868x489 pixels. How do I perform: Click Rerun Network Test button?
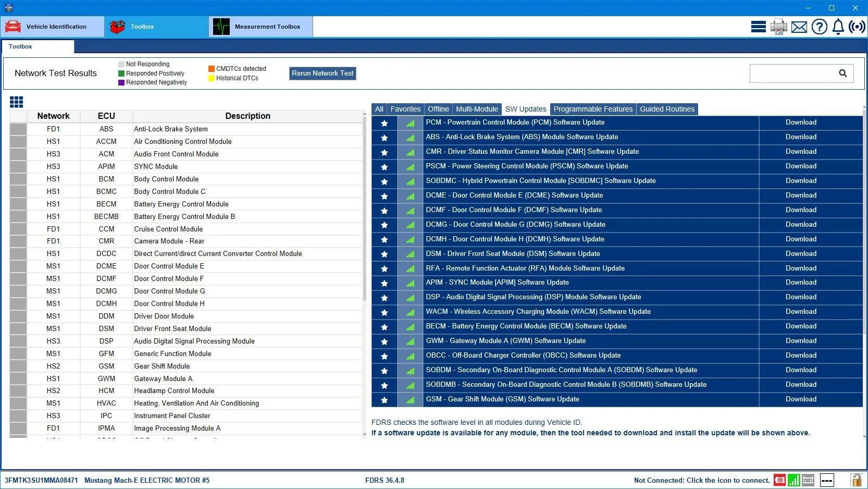point(323,74)
